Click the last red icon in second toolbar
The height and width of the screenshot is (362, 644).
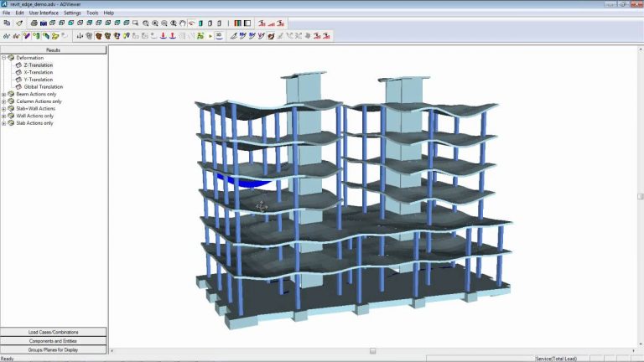[326, 36]
